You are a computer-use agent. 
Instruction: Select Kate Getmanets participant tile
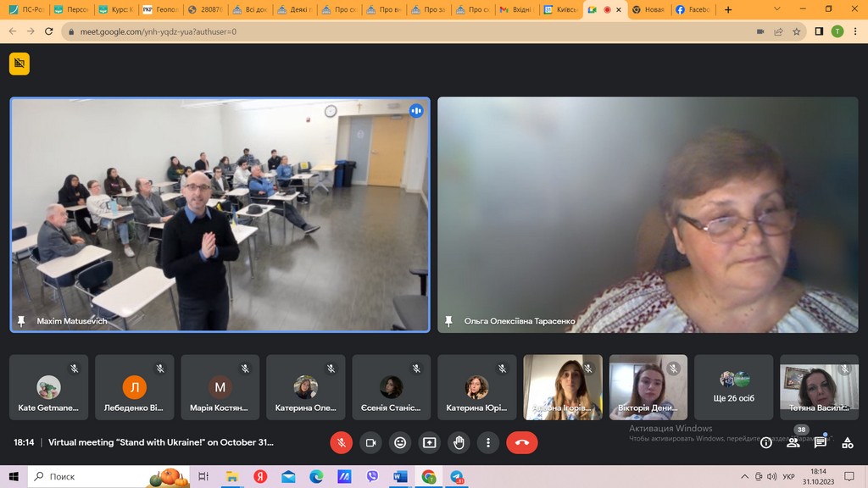click(x=48, y=387)
